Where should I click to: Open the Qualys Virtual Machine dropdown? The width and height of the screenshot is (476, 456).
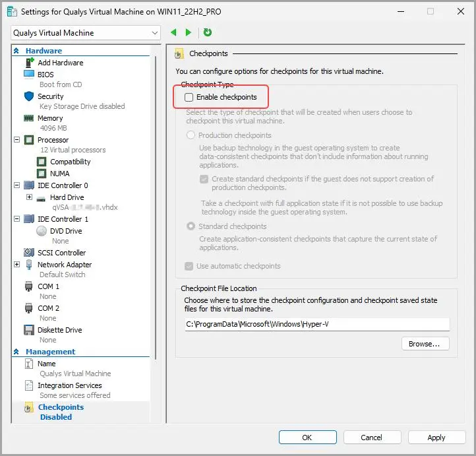point(86,33)
